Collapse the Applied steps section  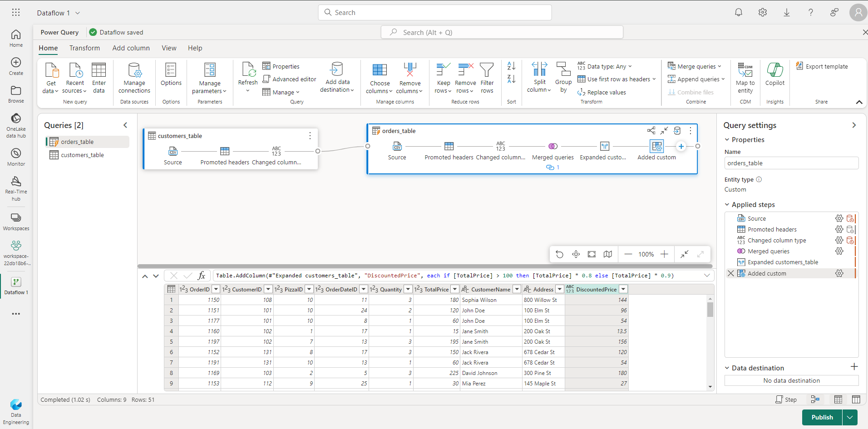727,205
